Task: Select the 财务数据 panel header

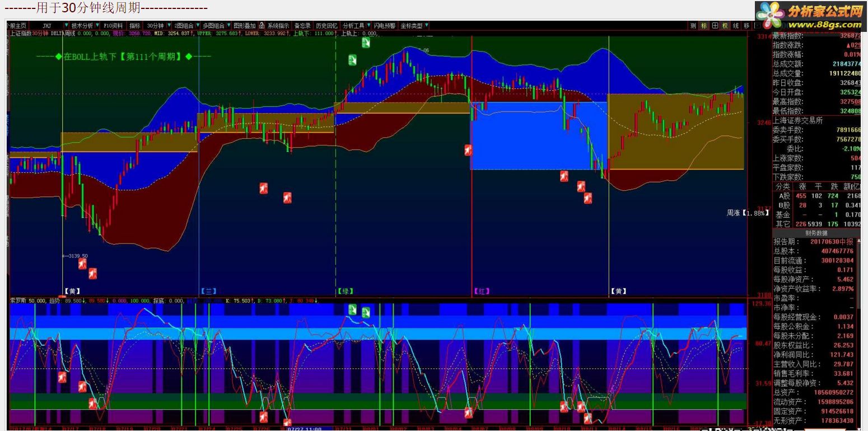Action: tap(816, 233)
